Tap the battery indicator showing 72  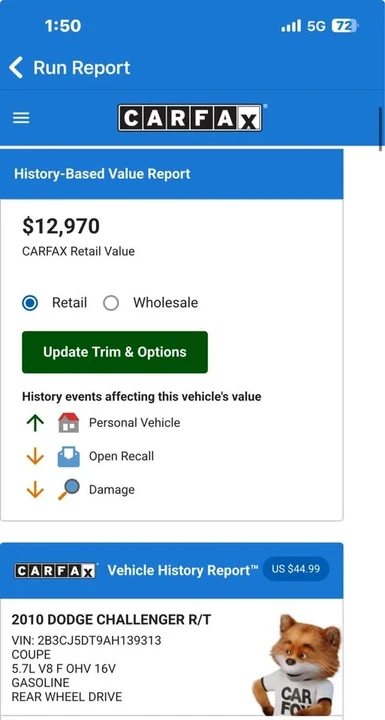[344, 26]
